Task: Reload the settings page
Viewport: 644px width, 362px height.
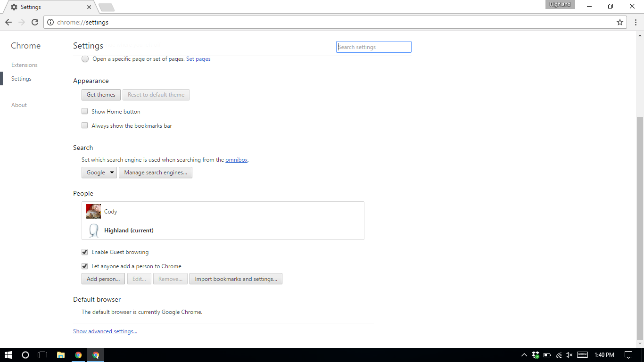Action: (x=35, y=22)
